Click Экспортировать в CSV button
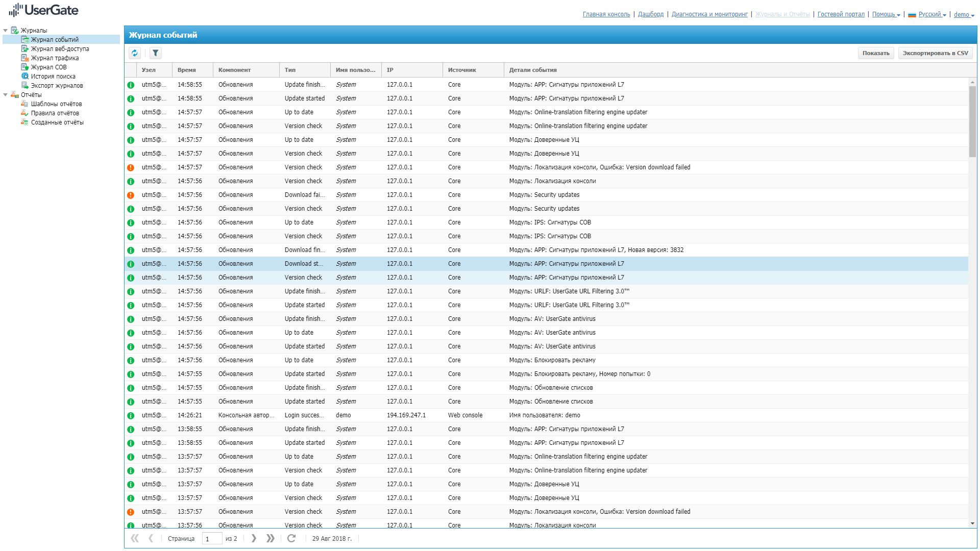This screenshot has height=551, width=980. (x=935, y=53)
